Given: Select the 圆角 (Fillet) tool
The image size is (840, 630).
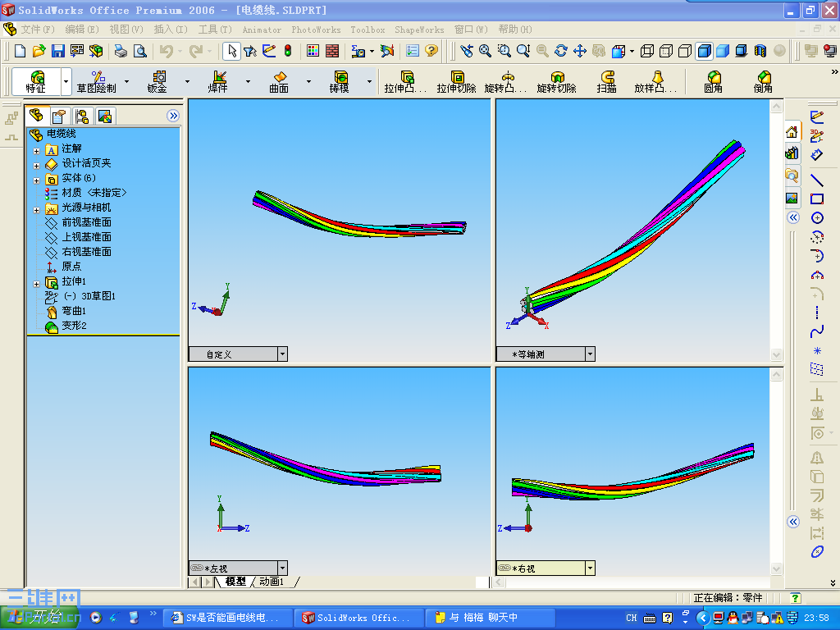Looking at the screenshot, I should click(714, 81).
